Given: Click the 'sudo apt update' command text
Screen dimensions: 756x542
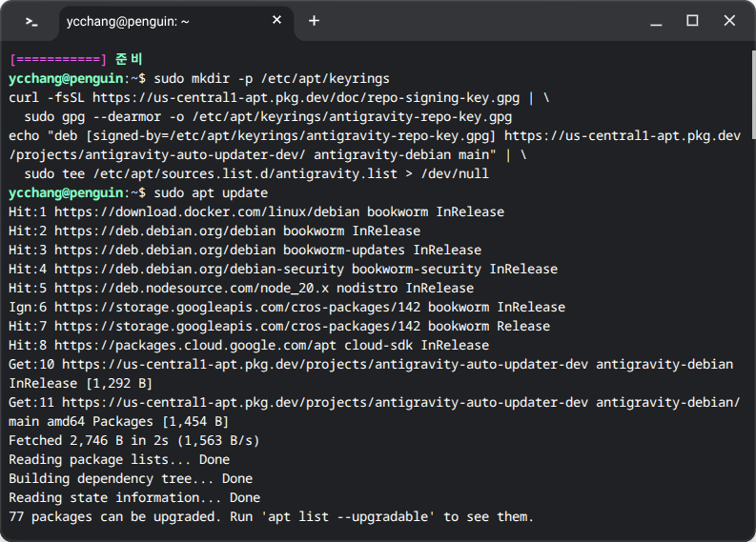Looking at the screenshot, I should point(210,192).
